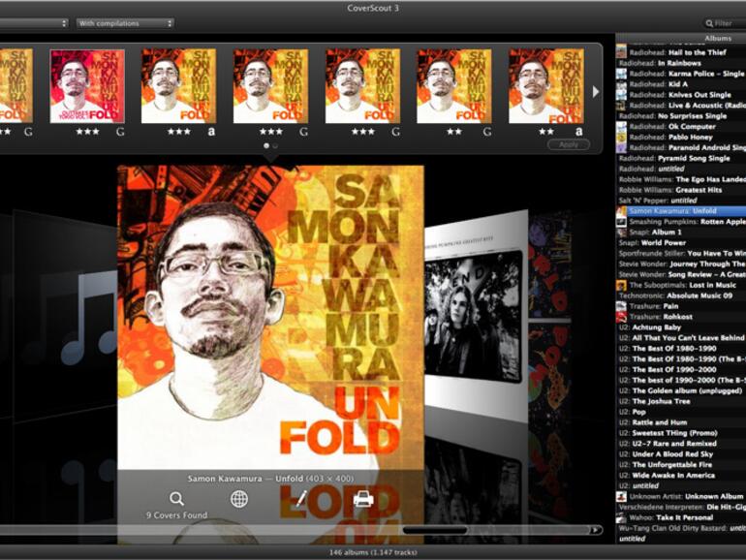Screen dimensions: 746x560
Task: Select the two-star cover thumbnail with Google source
Action: (454, 86)
